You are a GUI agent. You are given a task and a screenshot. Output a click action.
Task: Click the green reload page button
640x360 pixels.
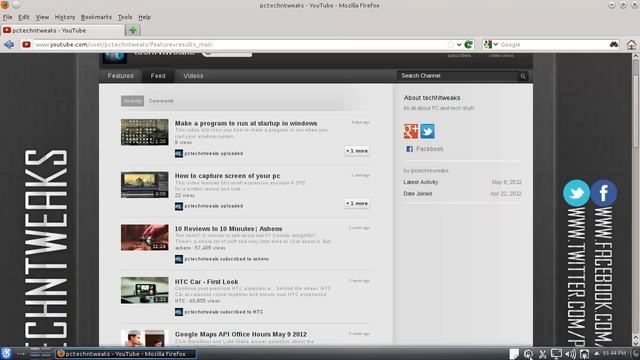coord(469,44)
